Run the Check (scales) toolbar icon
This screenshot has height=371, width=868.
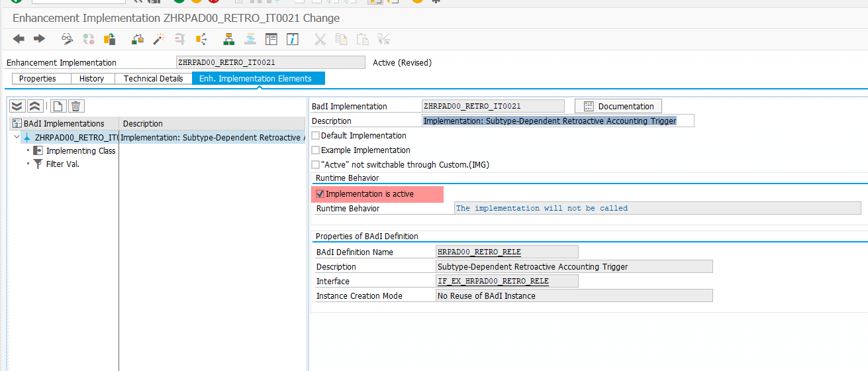point(138,39)
